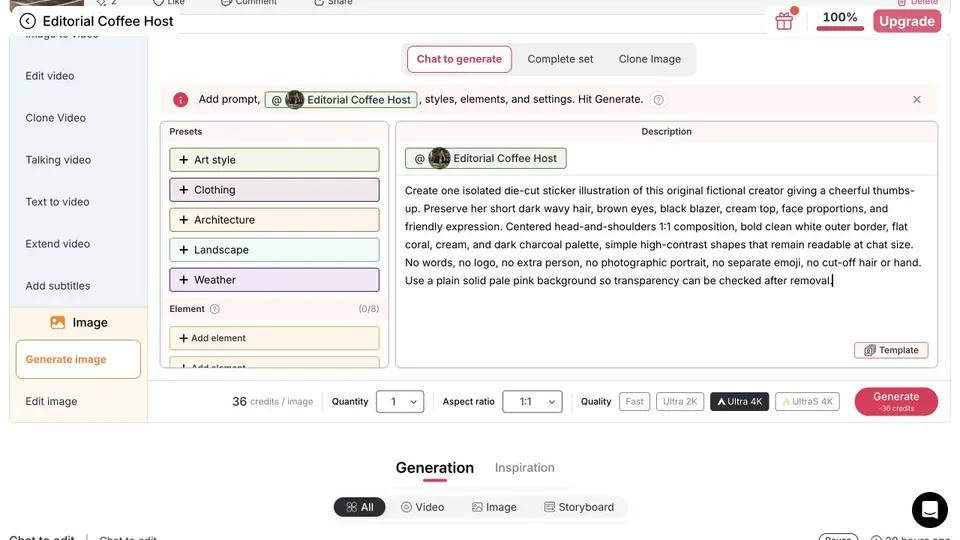This screenshot has height=540, width=960.
Task: Switch to Complete set tab
Action: pos(560,59)
